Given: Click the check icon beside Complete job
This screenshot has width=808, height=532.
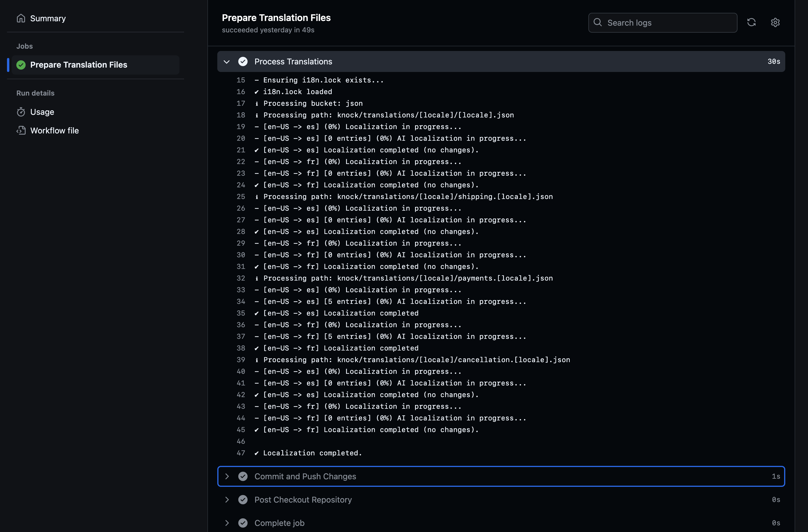Looking at the screenshot, I should (243, 523).
